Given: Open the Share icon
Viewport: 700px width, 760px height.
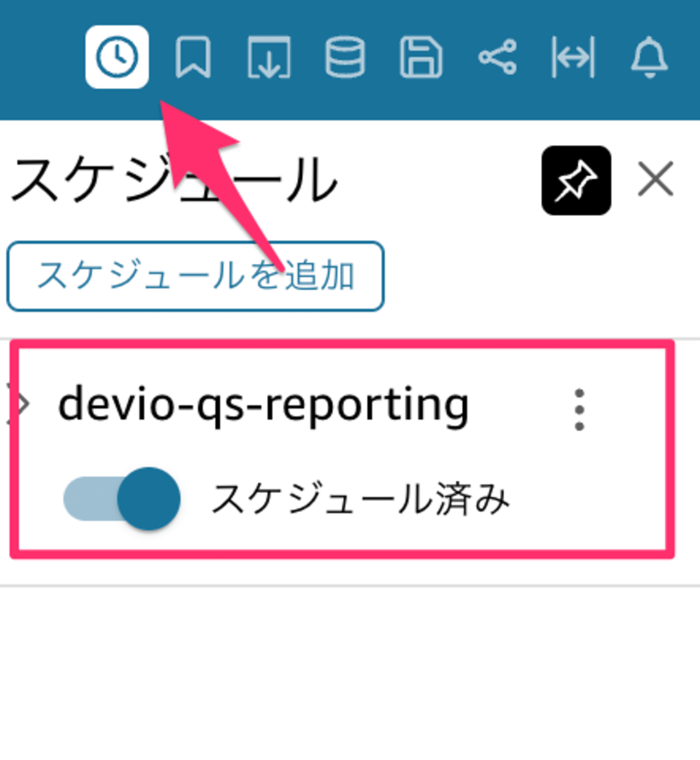Looking at the screenshot, I should (497, 57).
